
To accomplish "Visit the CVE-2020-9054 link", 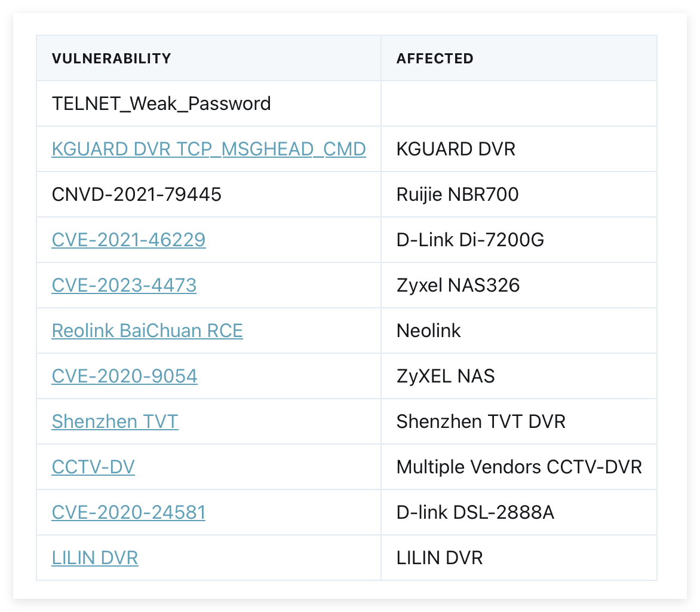I will [124, 376].
